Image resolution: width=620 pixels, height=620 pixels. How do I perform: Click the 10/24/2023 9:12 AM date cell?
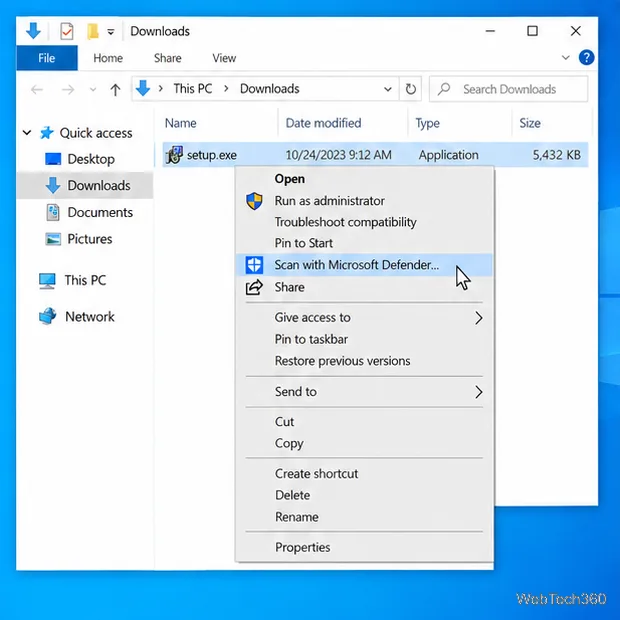(338, 155)
